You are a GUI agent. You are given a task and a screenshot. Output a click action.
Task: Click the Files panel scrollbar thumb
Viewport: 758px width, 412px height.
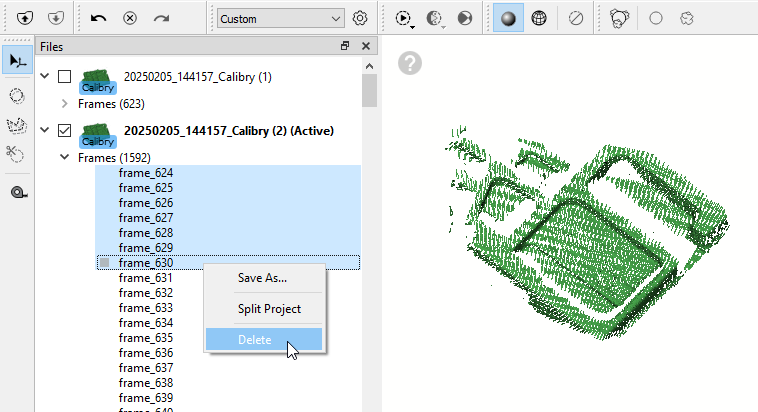click(369, 90)
